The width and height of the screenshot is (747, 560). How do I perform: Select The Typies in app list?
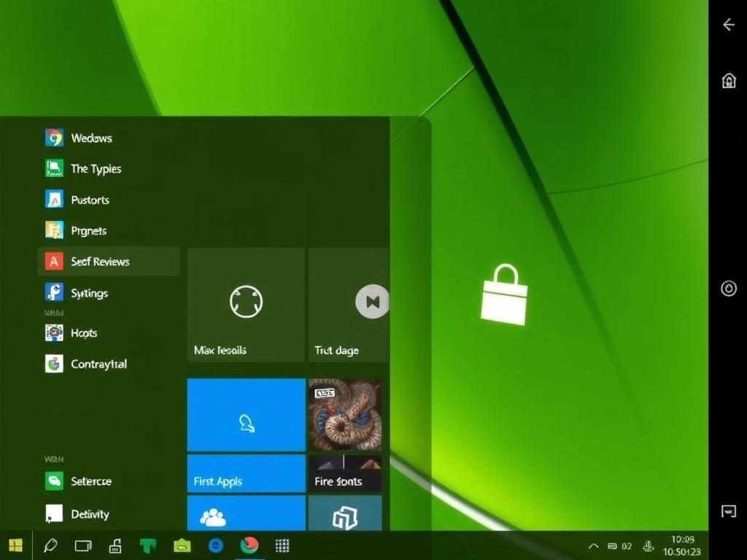click(95, 168)
